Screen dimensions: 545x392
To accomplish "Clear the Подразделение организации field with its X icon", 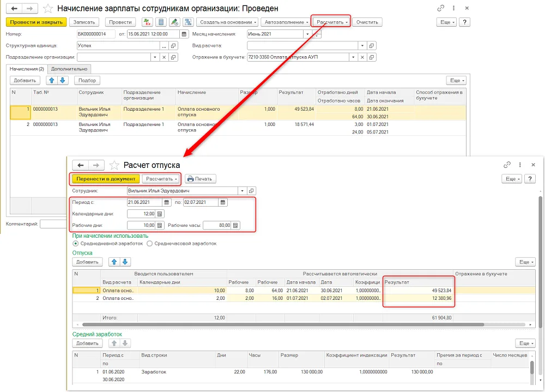I will click(x=164, y=57).
